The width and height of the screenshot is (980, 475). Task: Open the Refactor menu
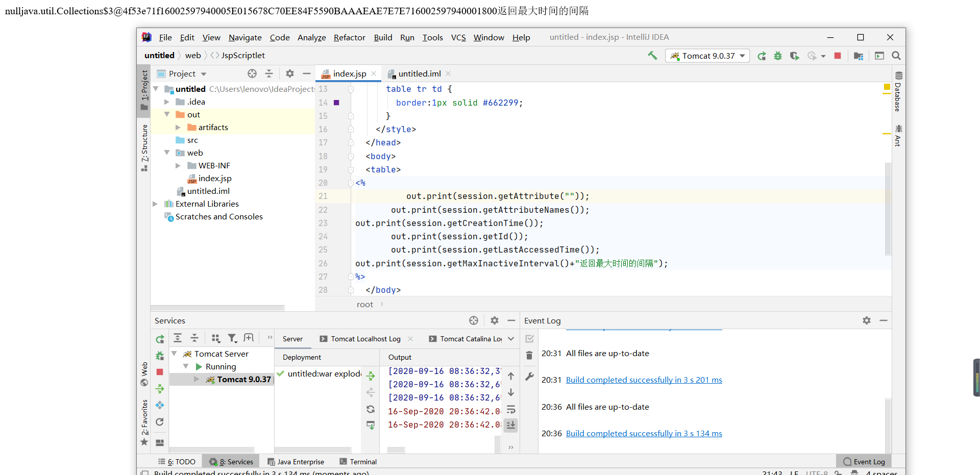349,37
